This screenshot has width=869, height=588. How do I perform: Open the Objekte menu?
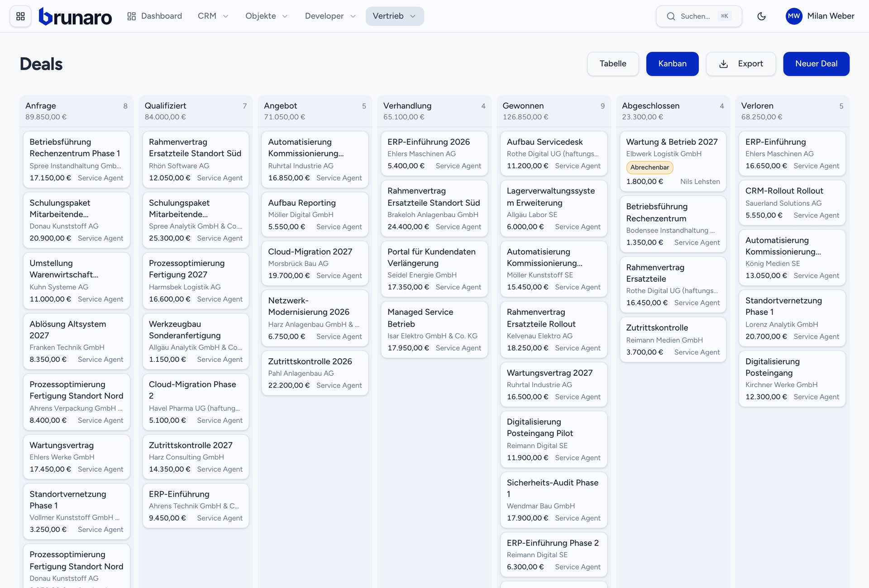(x=266, y=16)
